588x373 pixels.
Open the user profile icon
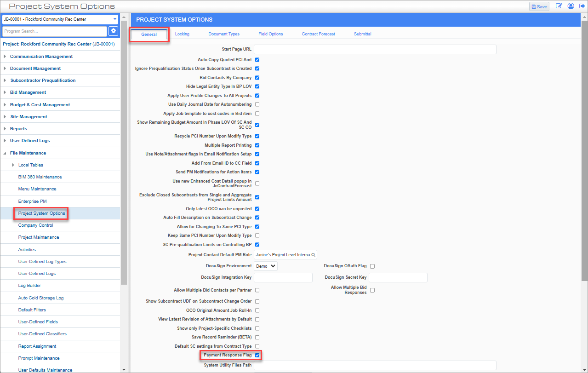coord(571,6)
